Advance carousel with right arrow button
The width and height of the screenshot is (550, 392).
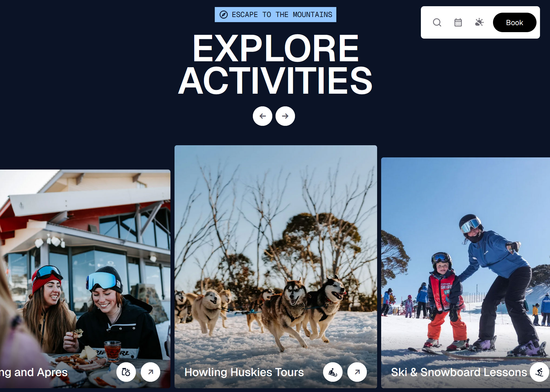pos(285,116)
